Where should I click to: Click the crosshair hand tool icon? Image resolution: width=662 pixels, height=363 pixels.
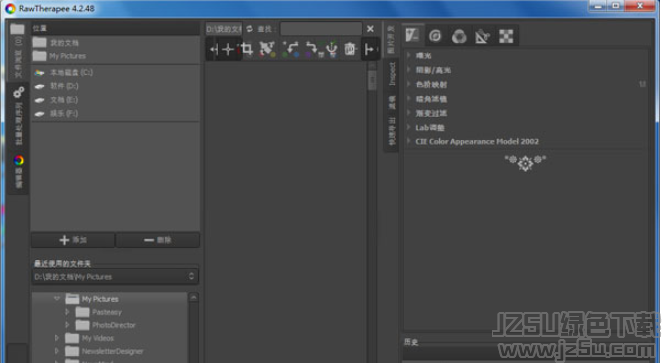[x=228, y=49]
